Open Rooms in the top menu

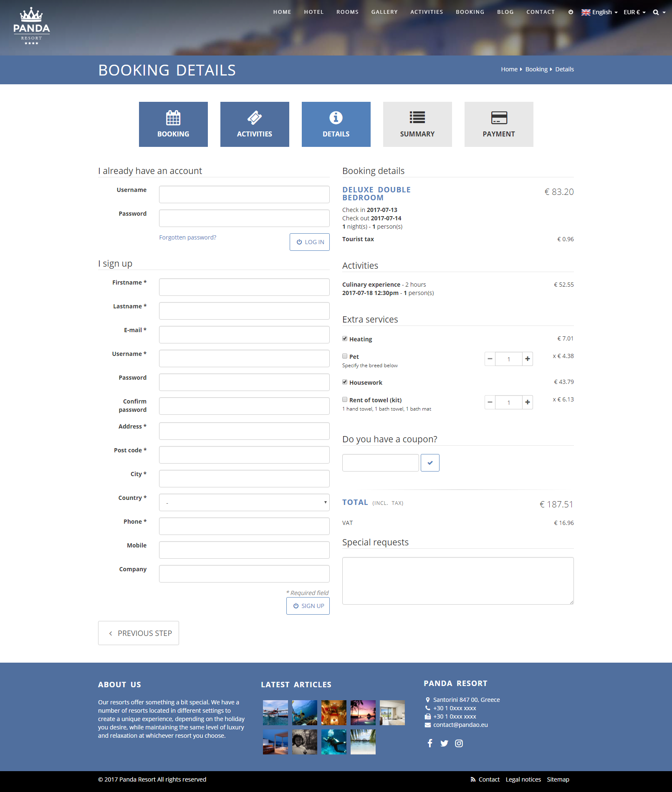347,12
